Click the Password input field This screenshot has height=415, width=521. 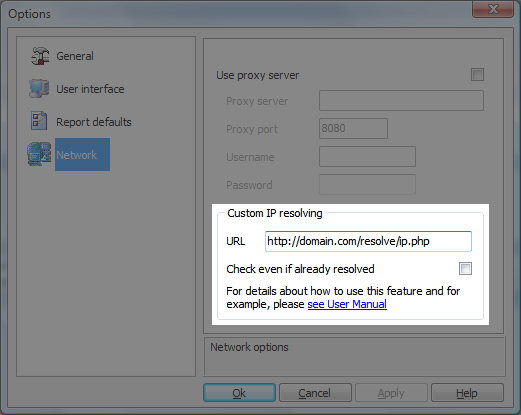(x=367, y=184)
